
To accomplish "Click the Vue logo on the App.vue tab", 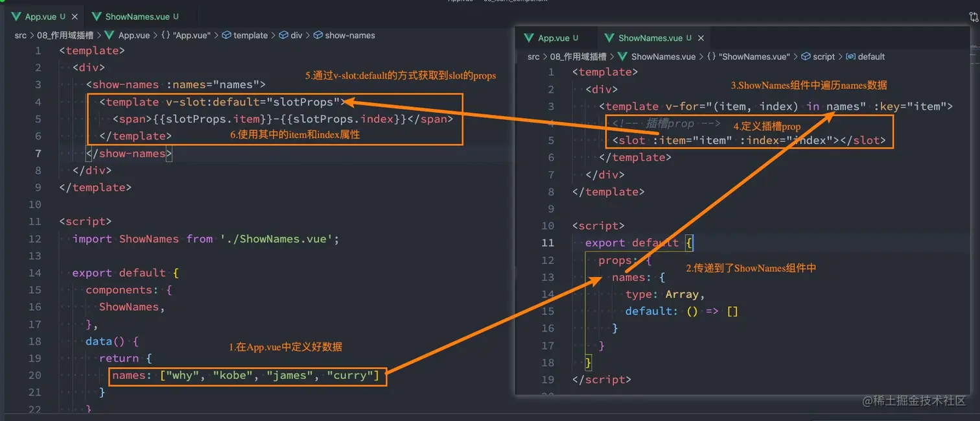I will pos(17,16).
